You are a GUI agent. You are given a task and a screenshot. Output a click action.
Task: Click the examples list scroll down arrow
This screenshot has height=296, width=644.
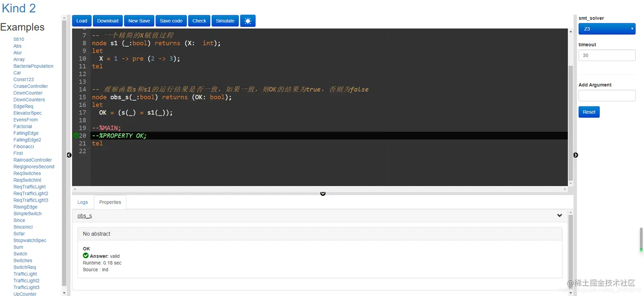pos(64,293)
